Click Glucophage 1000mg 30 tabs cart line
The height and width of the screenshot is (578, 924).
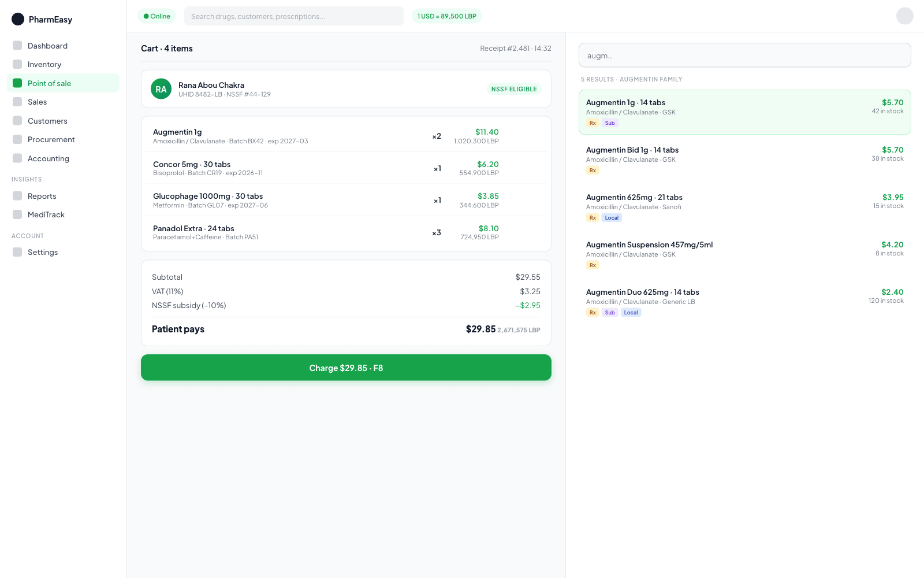click(x=346, y=200)
